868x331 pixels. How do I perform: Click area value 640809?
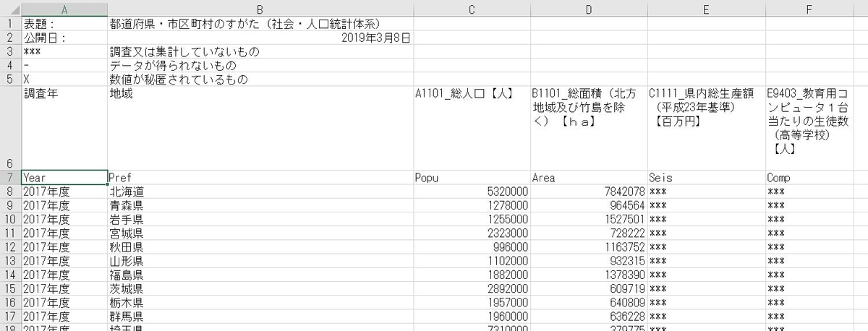click(x=589, y=303)
